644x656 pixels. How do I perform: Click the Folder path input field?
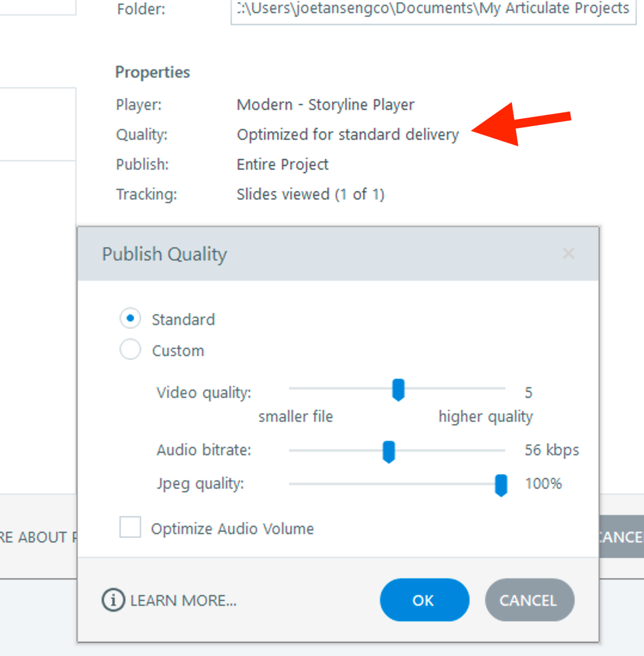pos(433,9)
